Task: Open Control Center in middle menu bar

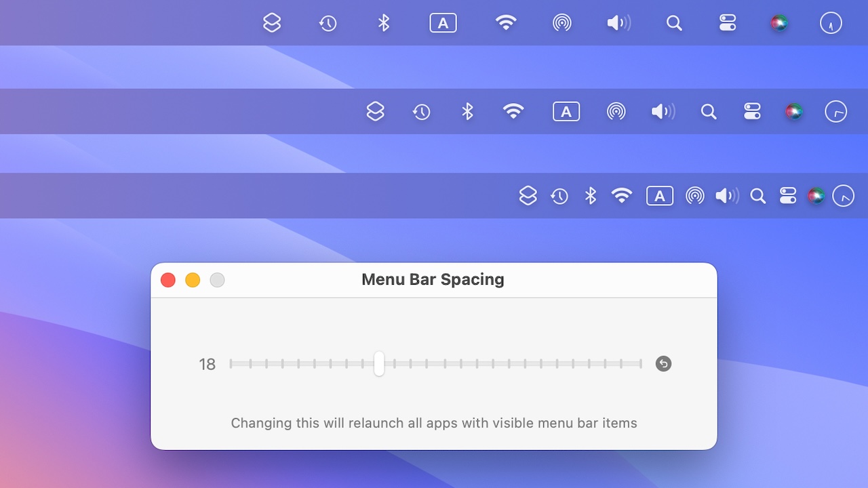Action: pyautogui.click(x=753, y=111)
